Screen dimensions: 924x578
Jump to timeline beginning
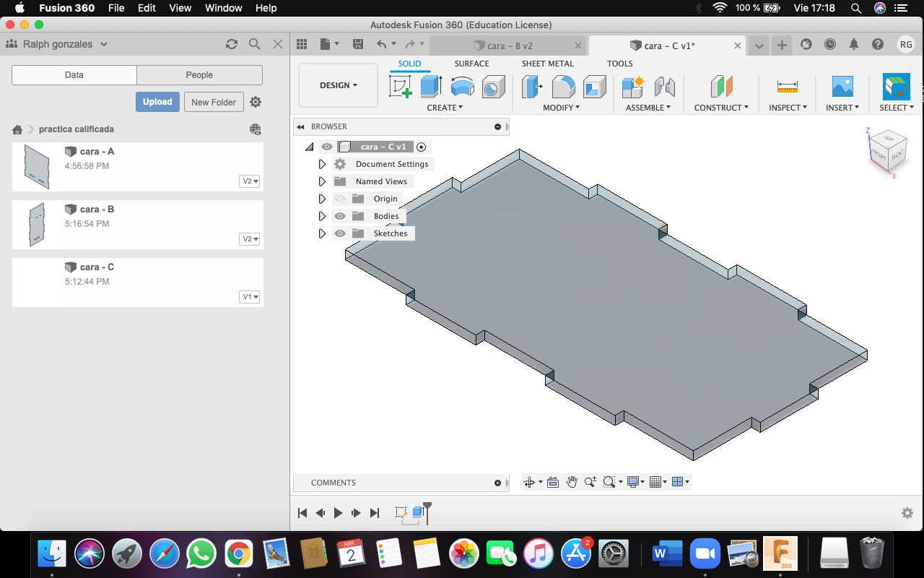point(302,513)
